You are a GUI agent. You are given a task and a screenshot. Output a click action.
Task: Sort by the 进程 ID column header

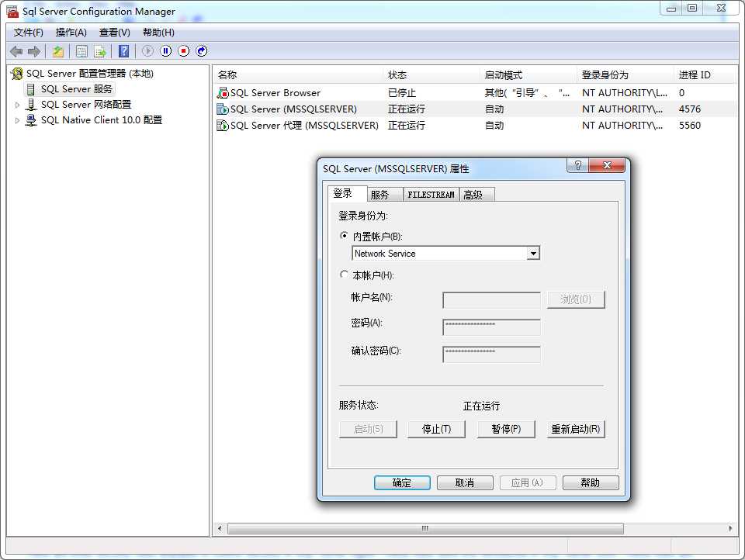click(x=705, y=75)
